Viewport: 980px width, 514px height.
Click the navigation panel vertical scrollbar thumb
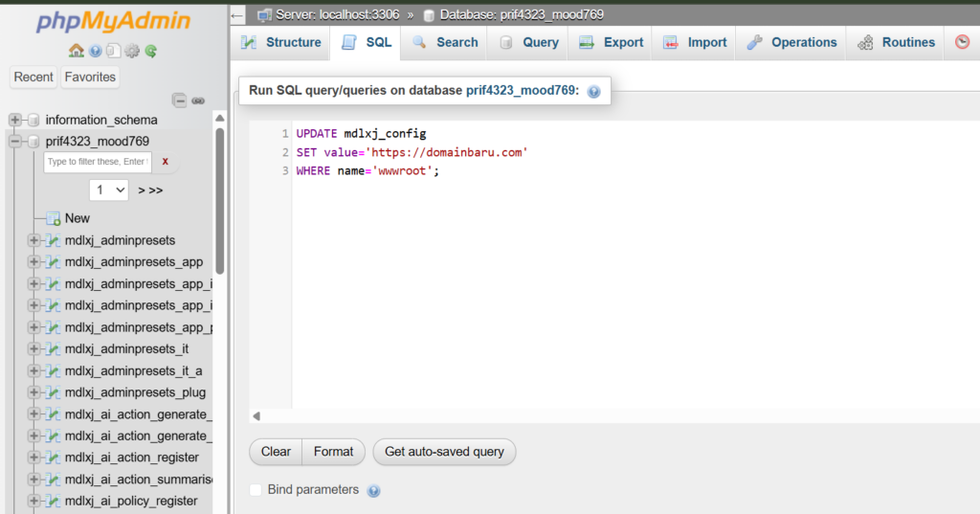[219, 200]
